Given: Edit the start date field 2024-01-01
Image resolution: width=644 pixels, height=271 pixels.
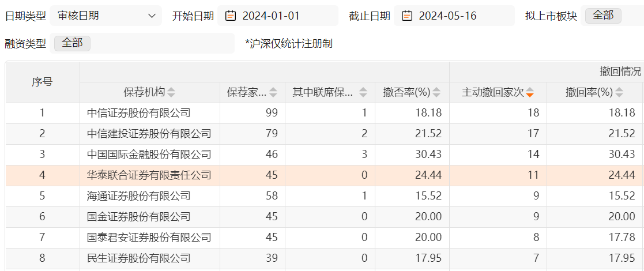Looking at the screenshot, I should click(x=278, y=16).
